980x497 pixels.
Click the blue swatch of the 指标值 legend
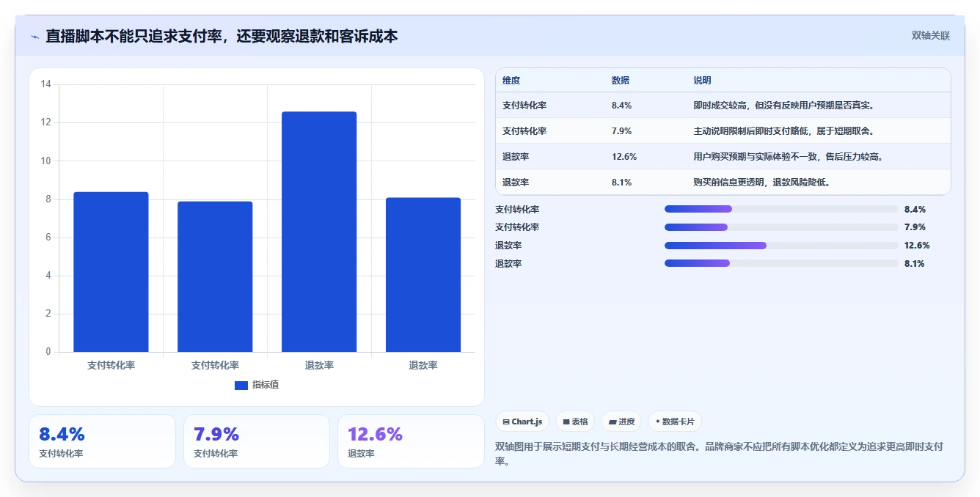point(241,386)
